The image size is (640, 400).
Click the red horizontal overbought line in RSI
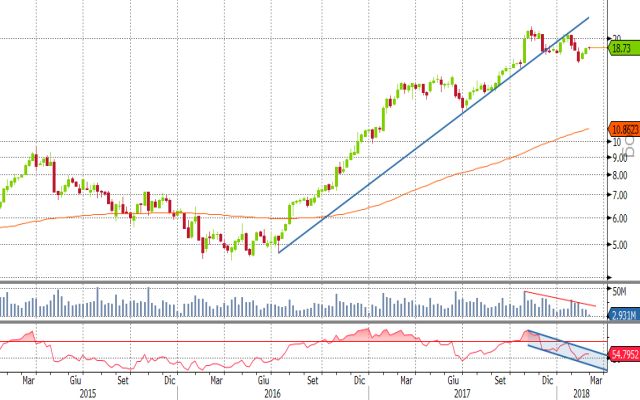click(304, 342)
